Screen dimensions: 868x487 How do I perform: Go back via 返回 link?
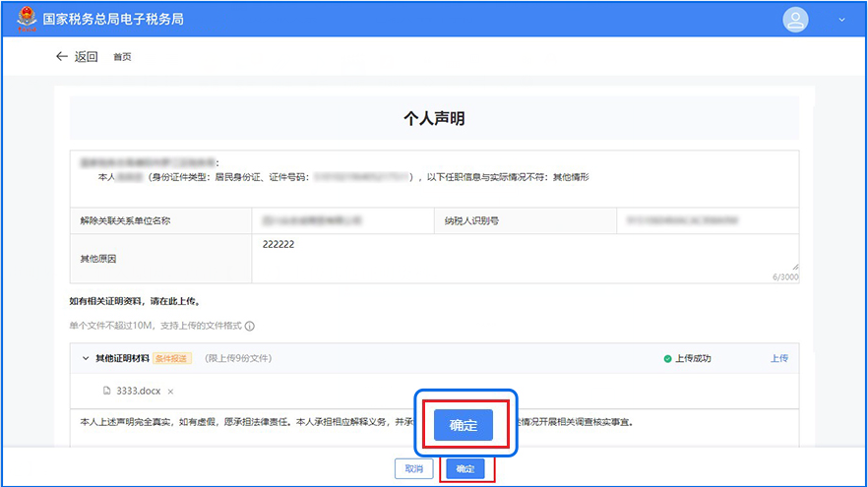tap(87, 57)
